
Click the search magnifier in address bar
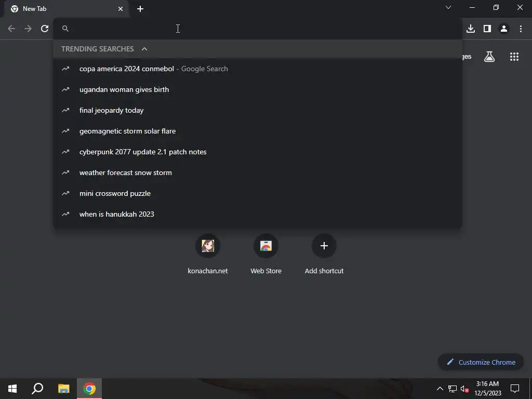[65, 29]
